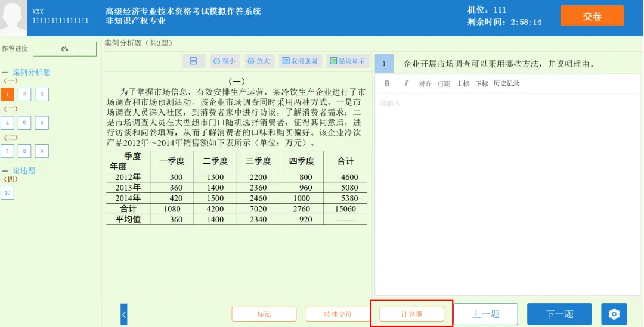Click the 平均值 row label
644x327 pixels.
128,220
